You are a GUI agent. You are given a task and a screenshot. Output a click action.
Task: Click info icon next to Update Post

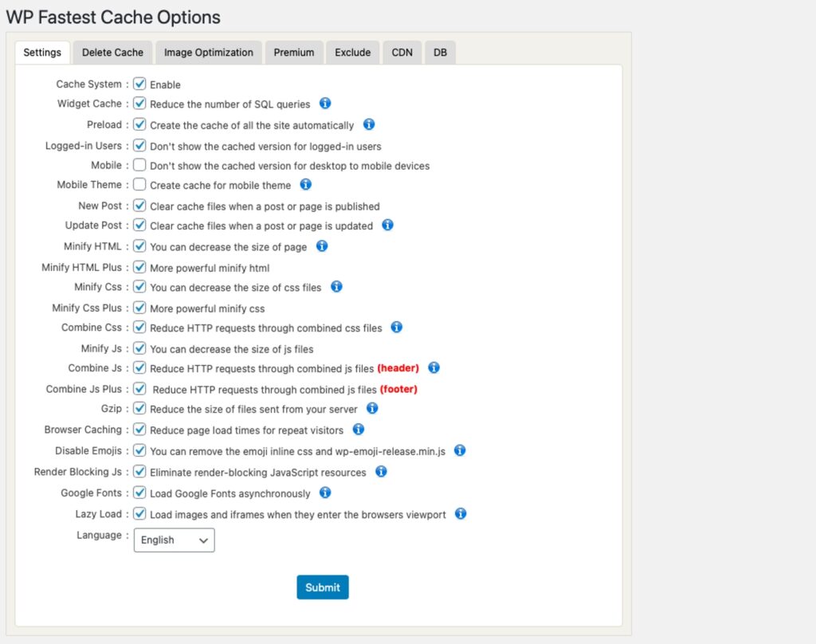[x=387, y=226]
